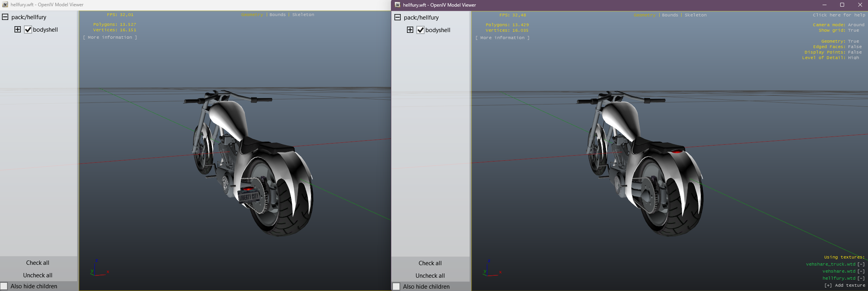This screenshot has width=868, height=291.
Task: Remove vehshare_truck.wtd texture with its [-] button
Action: click(861, 264)
